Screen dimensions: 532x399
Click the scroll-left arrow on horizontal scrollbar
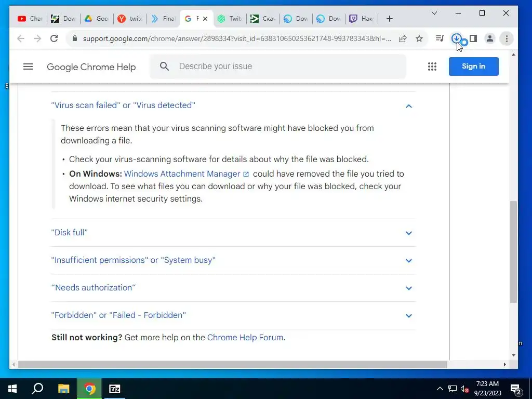point(14,364)
